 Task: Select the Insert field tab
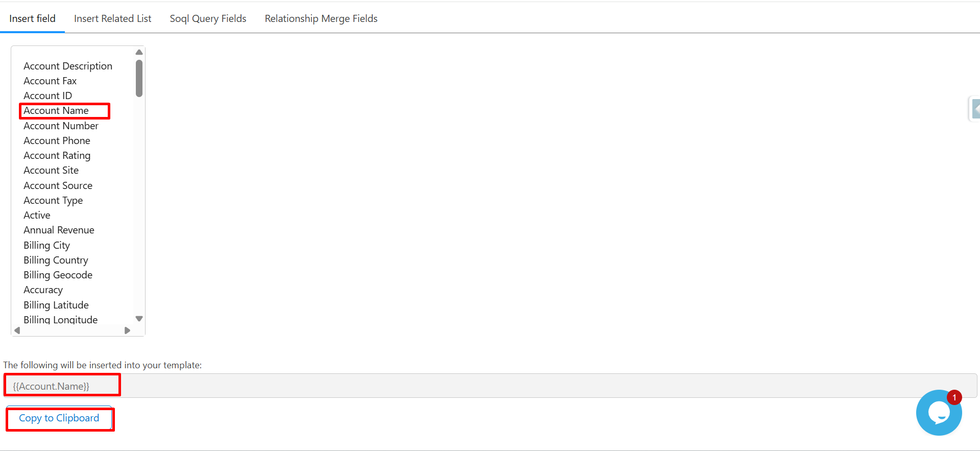32,19
